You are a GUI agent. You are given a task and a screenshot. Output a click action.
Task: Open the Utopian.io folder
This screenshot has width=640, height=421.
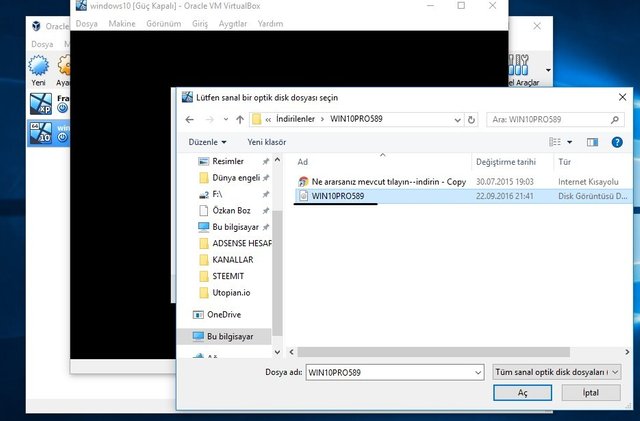click(231, 292)
